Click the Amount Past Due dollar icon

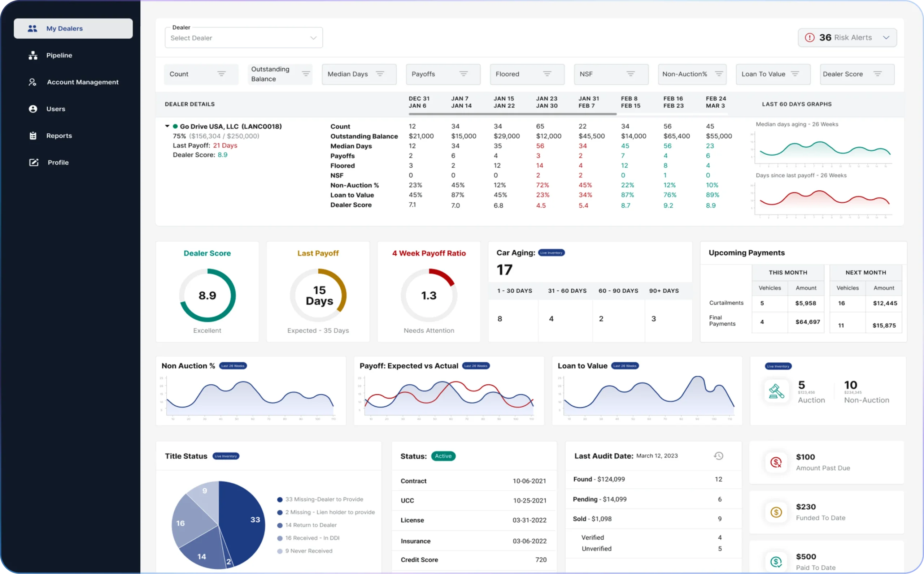tap(776, 462)
